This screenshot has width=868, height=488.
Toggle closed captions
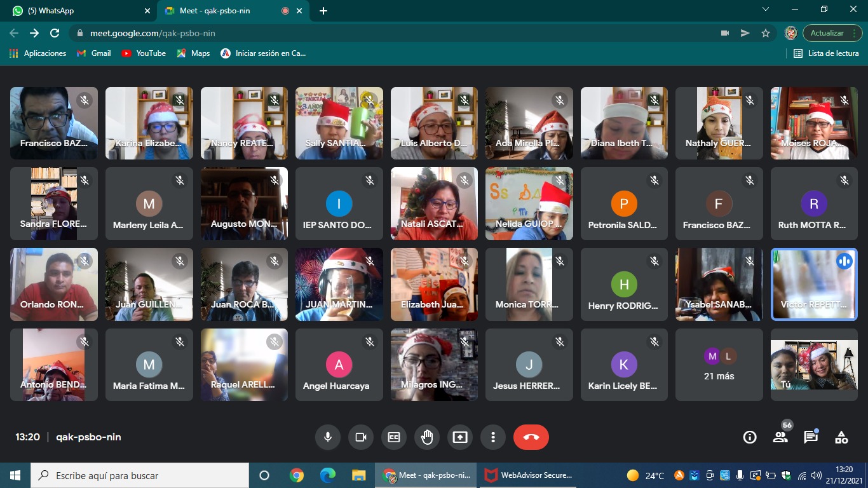point(394,437)
